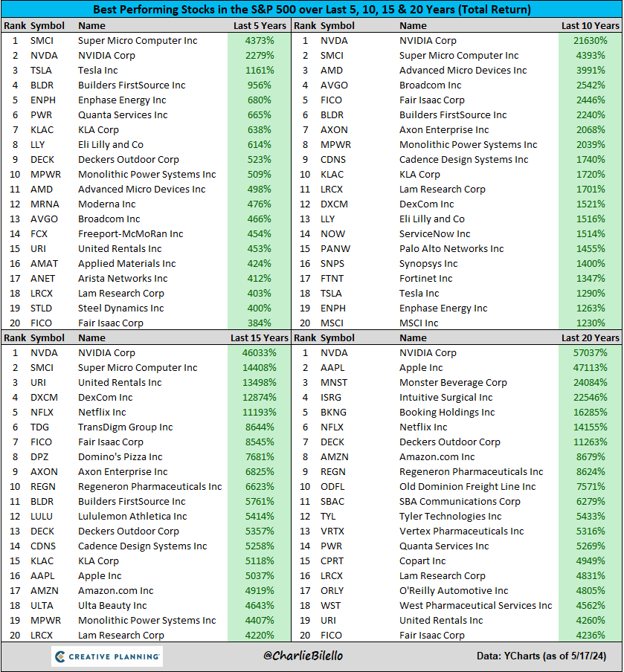The image size is (624, 672).
Task: Select the 8679% cell for Amazon
Action: (590, 457)
